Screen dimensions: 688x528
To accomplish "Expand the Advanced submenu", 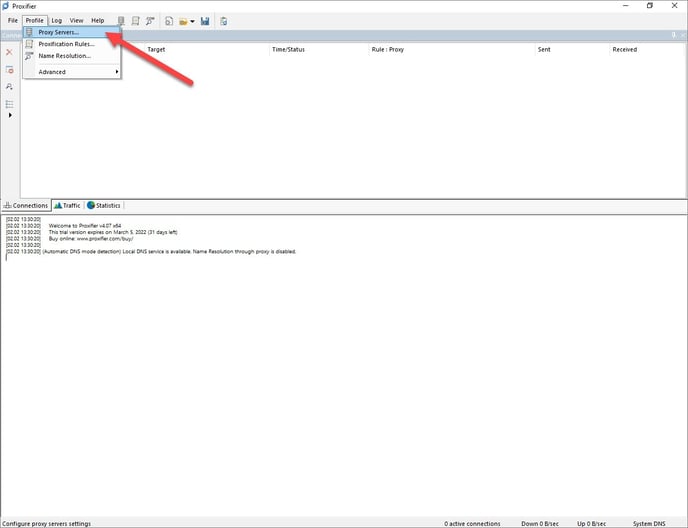I will (x=72, y=72).
